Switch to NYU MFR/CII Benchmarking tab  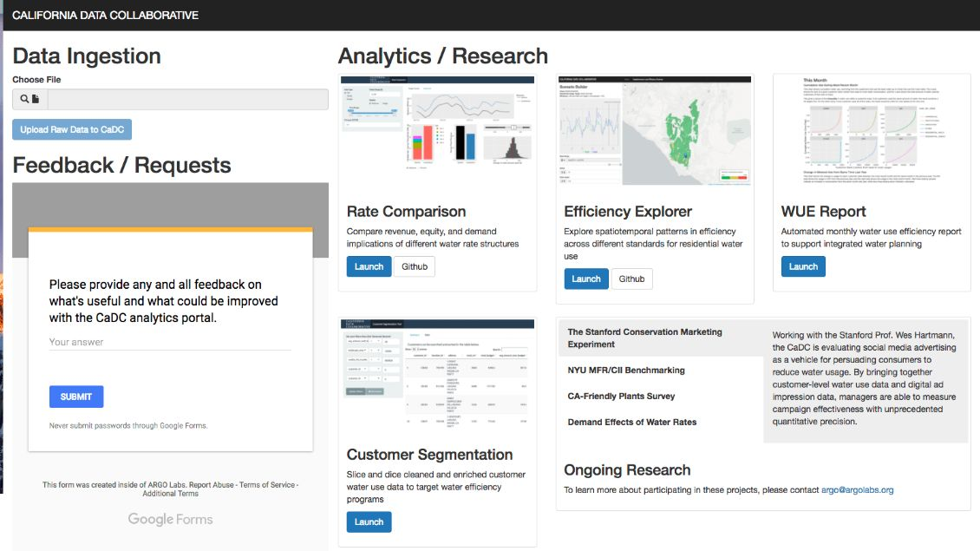point(626,371)
